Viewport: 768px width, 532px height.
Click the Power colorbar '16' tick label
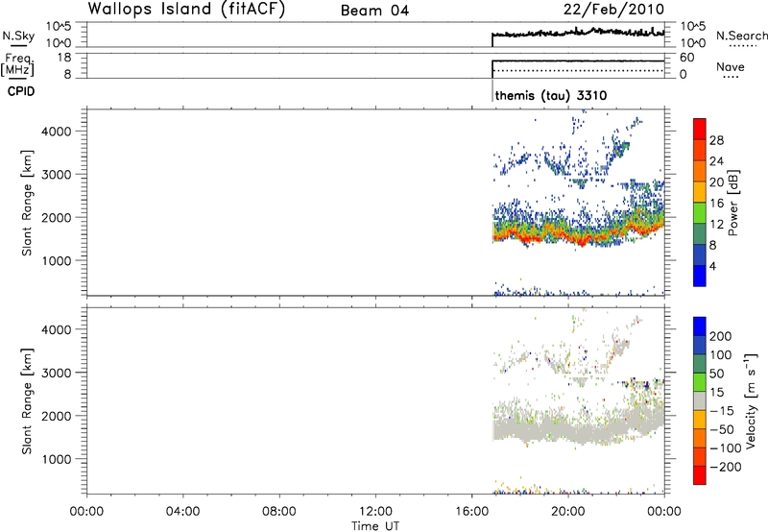tap(716, 204)
